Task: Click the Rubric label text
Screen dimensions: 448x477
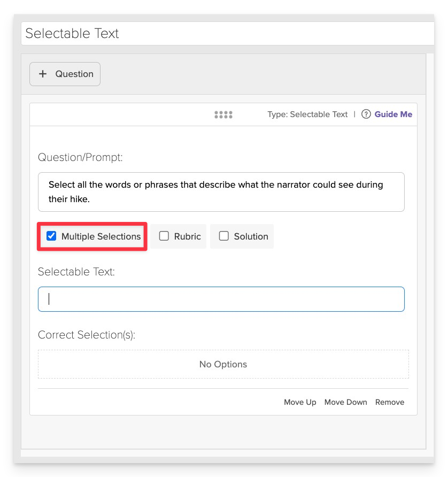Action: point(187,236)
